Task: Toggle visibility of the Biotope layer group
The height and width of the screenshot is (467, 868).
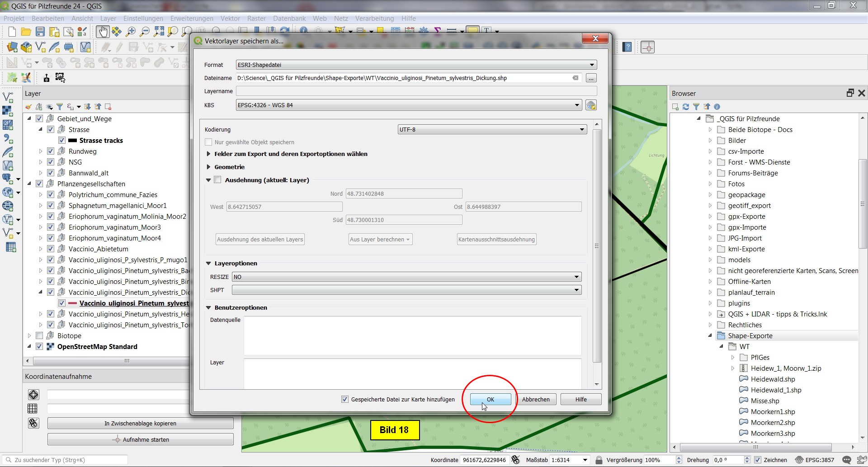Action: click(x=39, y=336)
